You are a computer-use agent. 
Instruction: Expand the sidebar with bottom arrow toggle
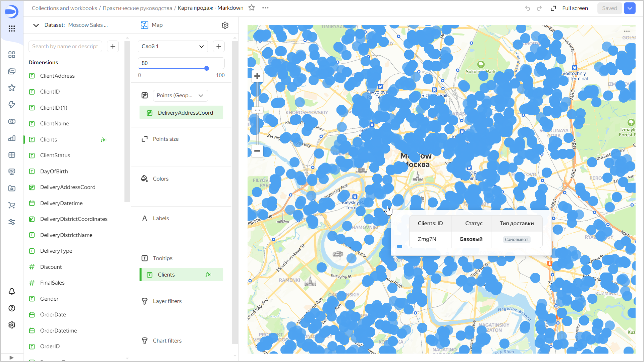pyautogui.click(x=11, y=357)
